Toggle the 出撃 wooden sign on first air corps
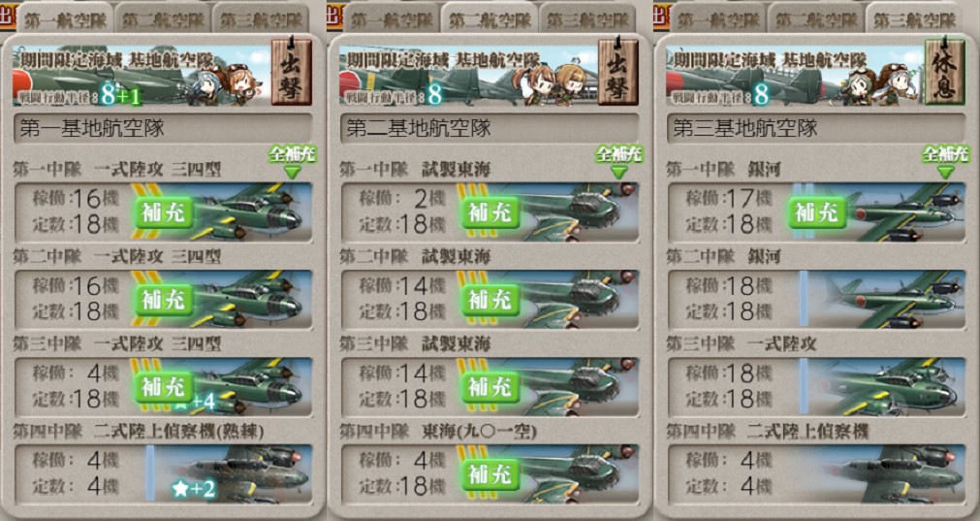The width and height of the screenshot is (980, 521). point(291,72)
